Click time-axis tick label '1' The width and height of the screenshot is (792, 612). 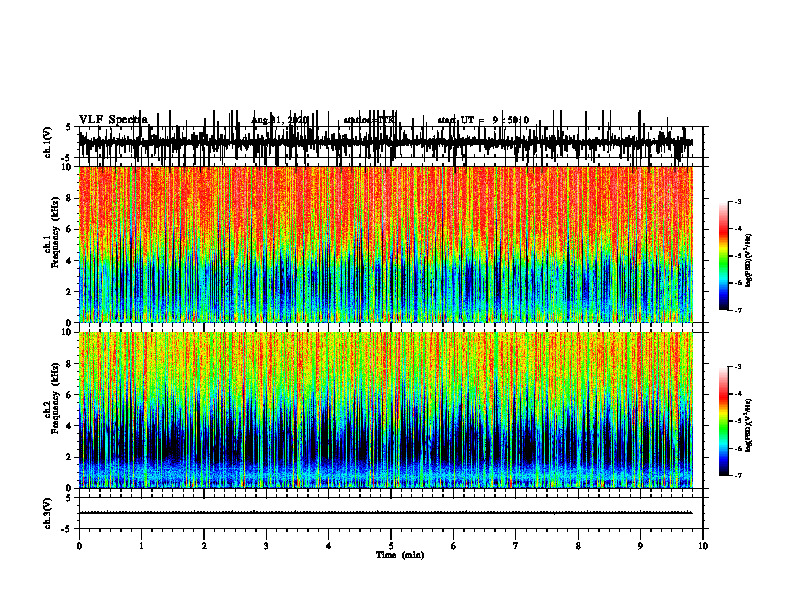(x=141, y=546)
